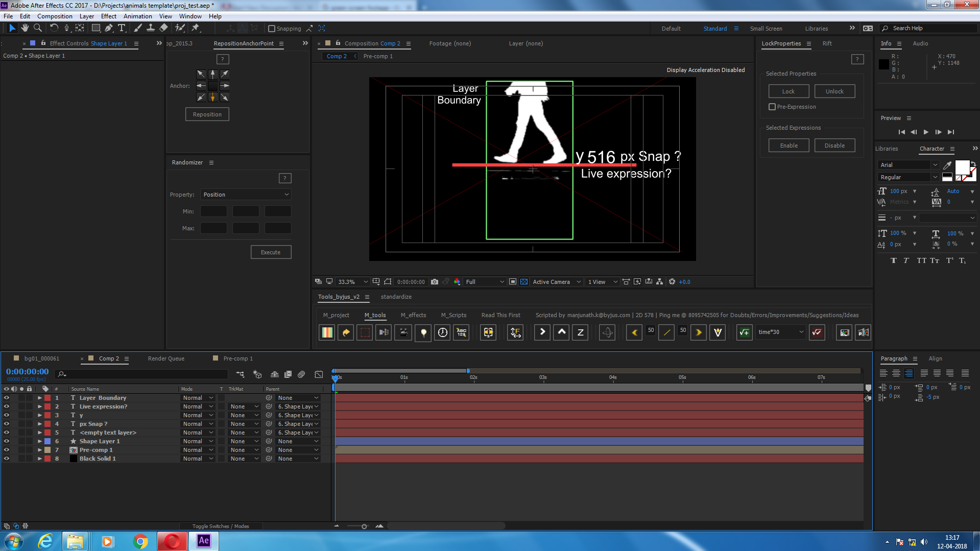Click the square root plus expression icon
Viewport: 980px width, 551px height.
click(744, 332)
